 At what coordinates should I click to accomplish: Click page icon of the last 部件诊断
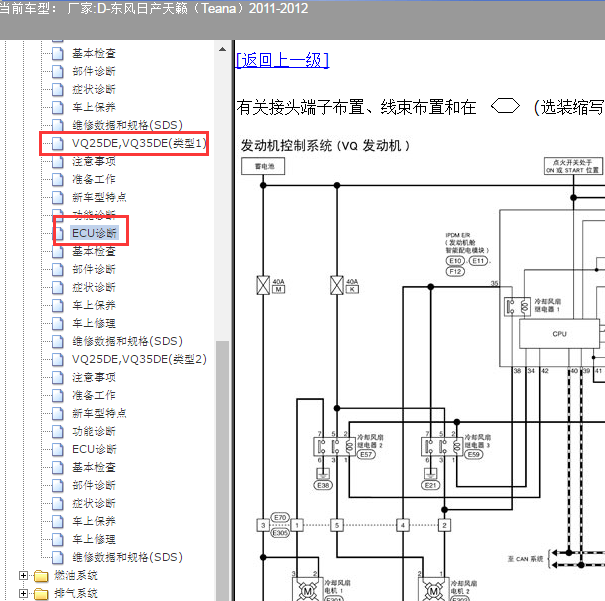click(x=57, y=485)
